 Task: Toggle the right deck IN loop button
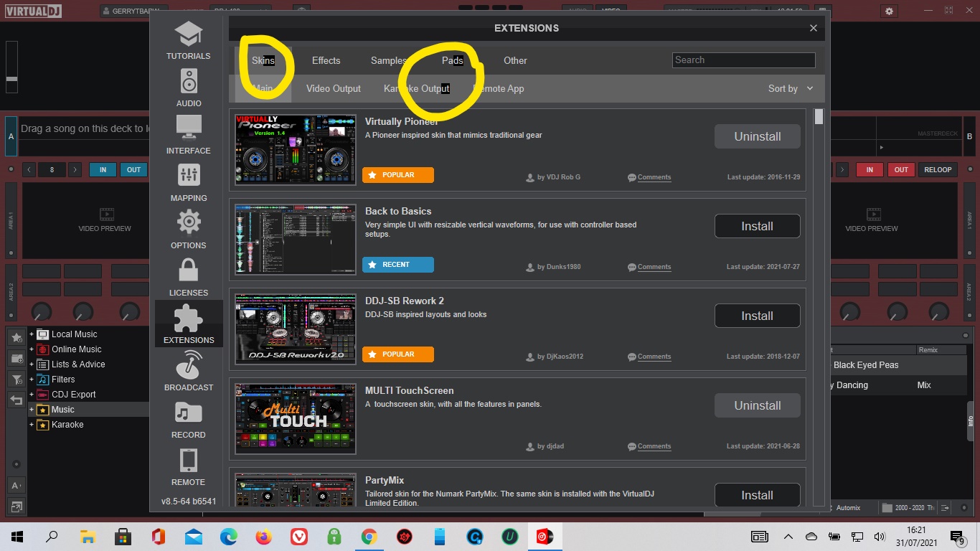[870, 170]
